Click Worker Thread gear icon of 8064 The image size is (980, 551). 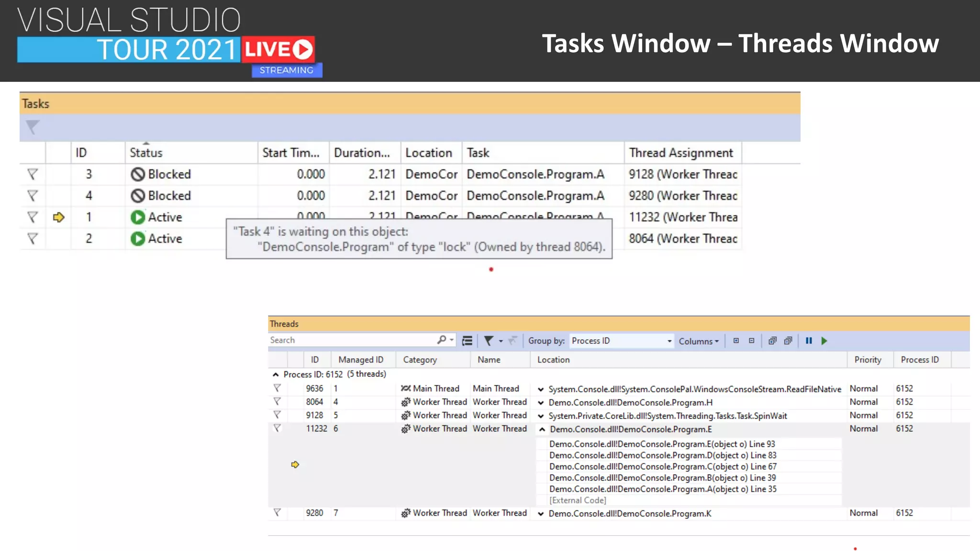coord(406,402)
